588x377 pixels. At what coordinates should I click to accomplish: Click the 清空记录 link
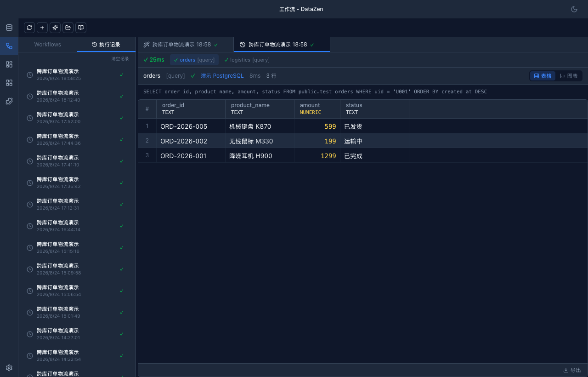(120, 59)
